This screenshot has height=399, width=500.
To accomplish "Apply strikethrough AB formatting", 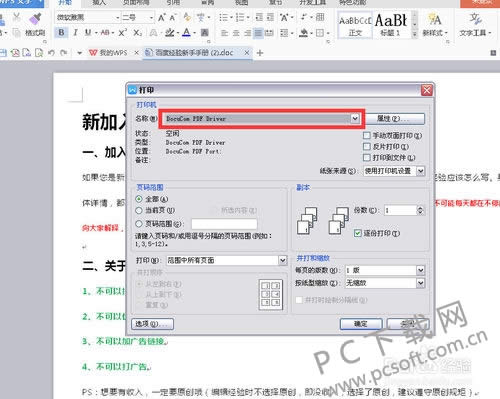I will tap(105, 33).
